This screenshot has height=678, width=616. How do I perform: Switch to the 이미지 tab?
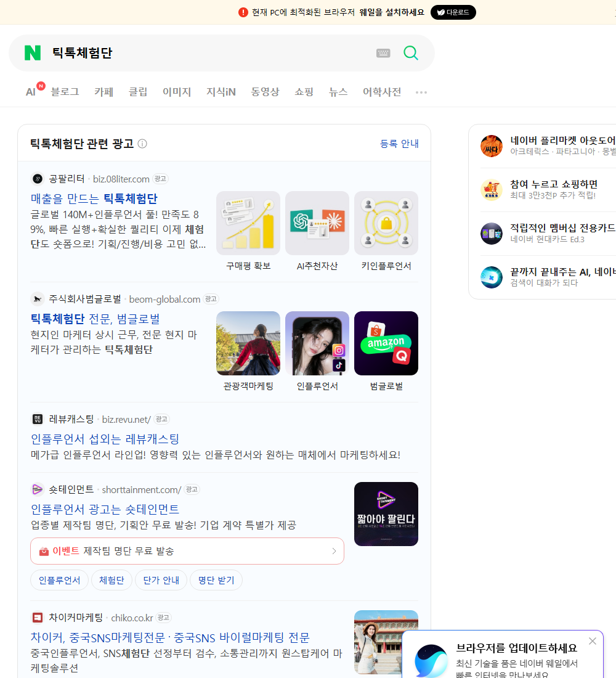[x=177, y=92]
